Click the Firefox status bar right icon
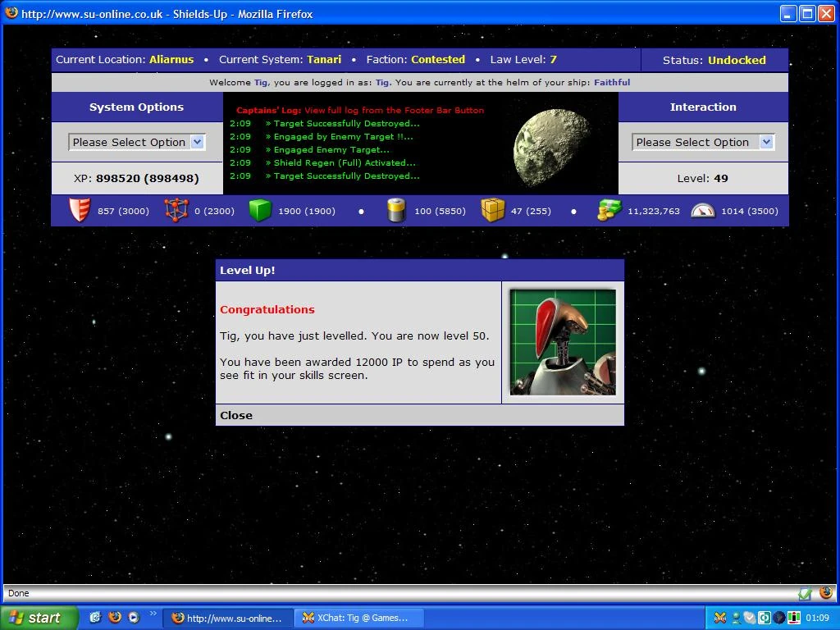840x630 pixels. click(826, 592)
